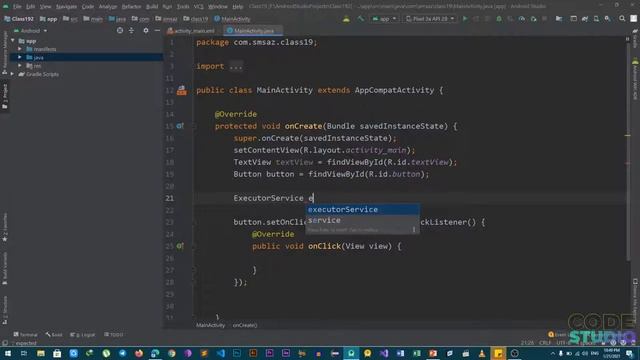
Task: Run the app with the green play icon
Action: (x=464, y=19)
